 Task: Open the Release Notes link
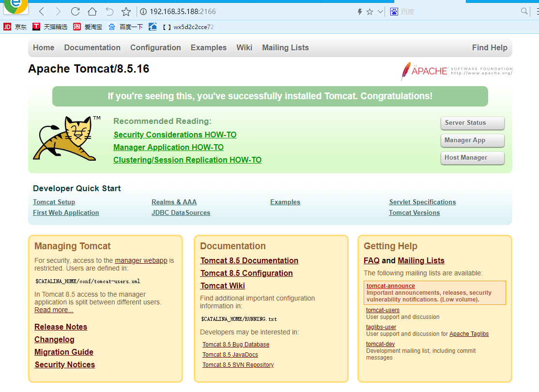coord(61,327)
